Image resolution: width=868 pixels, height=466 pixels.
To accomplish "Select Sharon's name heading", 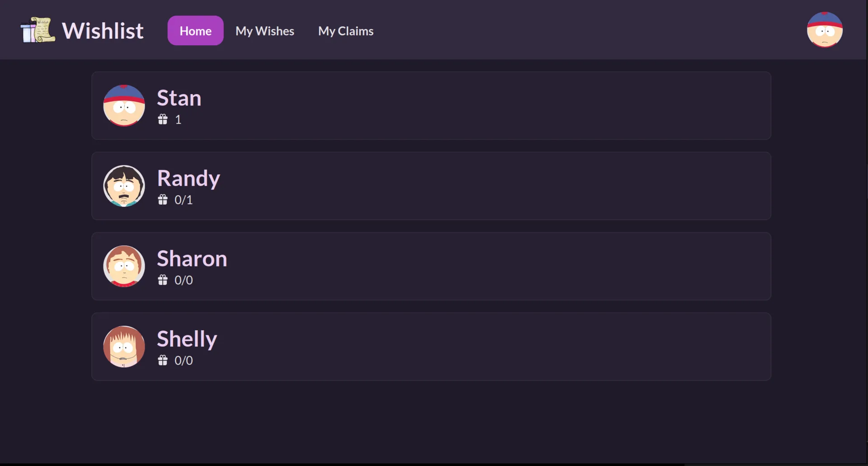I will point(192,258).
